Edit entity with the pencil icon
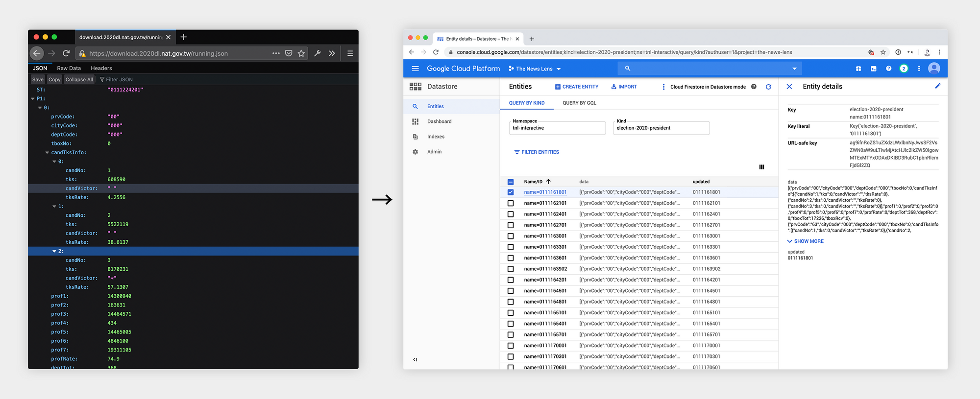This screenshot has height=399, width=980. coord(937,86)
